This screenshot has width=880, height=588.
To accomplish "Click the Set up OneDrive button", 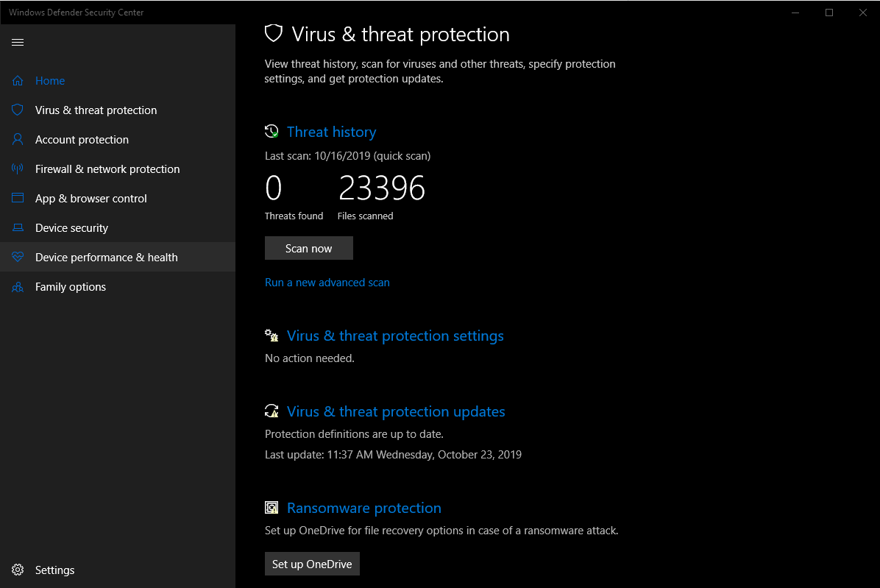I will point(312,564).
